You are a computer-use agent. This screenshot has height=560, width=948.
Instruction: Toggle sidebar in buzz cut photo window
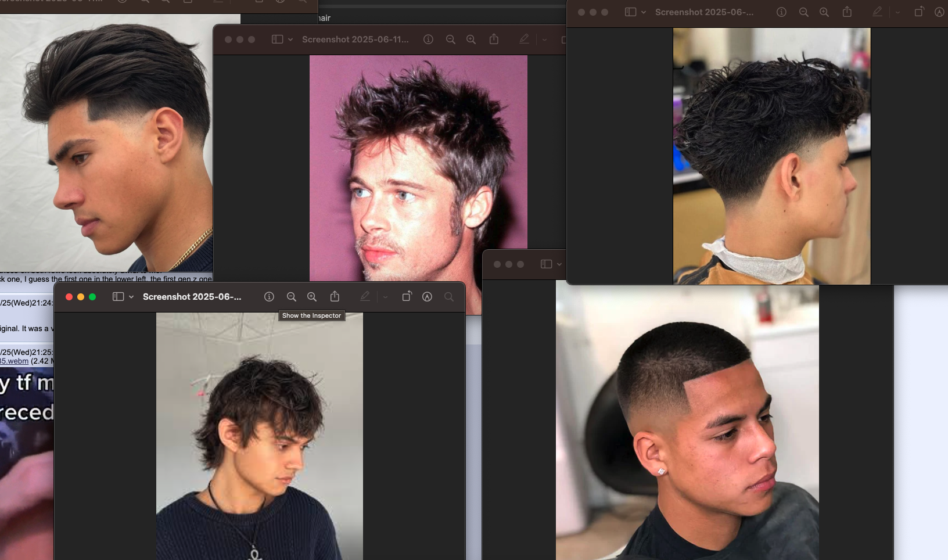click(x=546, y=264)
